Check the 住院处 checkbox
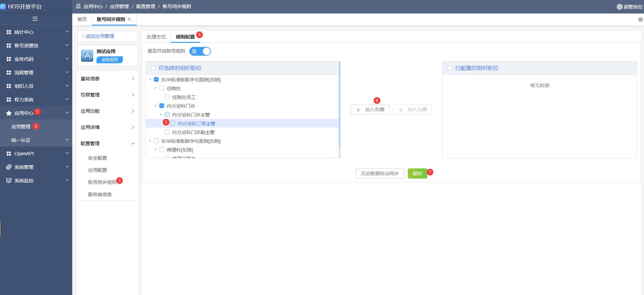This screenshot has width=644, height=295. [162, 88]
